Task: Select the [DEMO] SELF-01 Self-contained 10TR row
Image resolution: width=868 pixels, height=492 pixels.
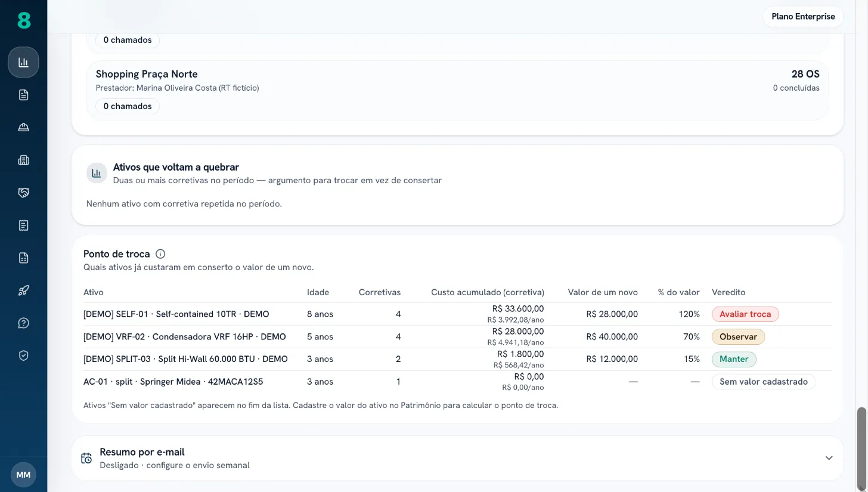Action: click(x=458, y=314)
